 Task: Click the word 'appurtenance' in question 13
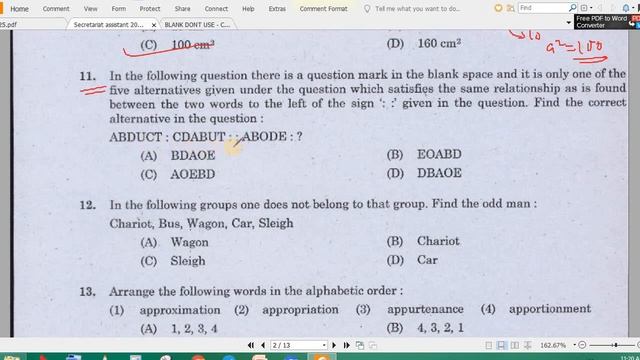point(425,309)
